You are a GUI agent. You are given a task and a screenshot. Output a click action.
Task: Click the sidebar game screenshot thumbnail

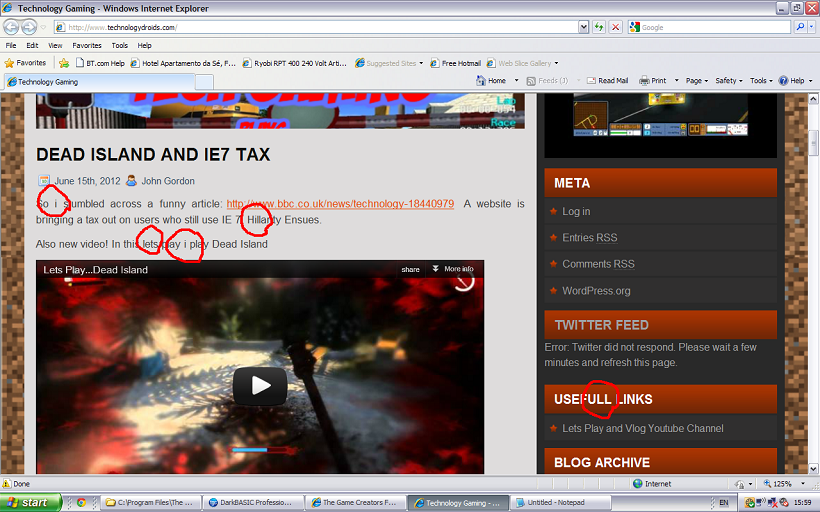pyautogui.click(x=660, y=115)
